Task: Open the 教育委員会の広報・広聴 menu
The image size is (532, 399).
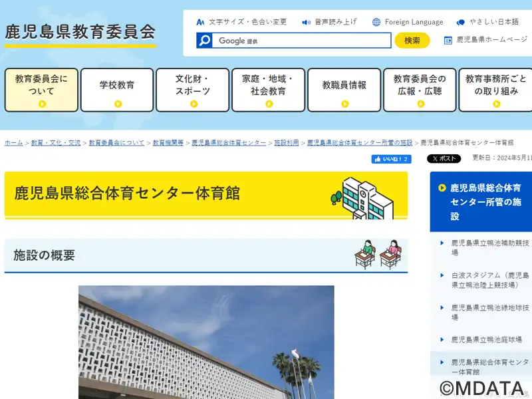Action: [420, 90]
